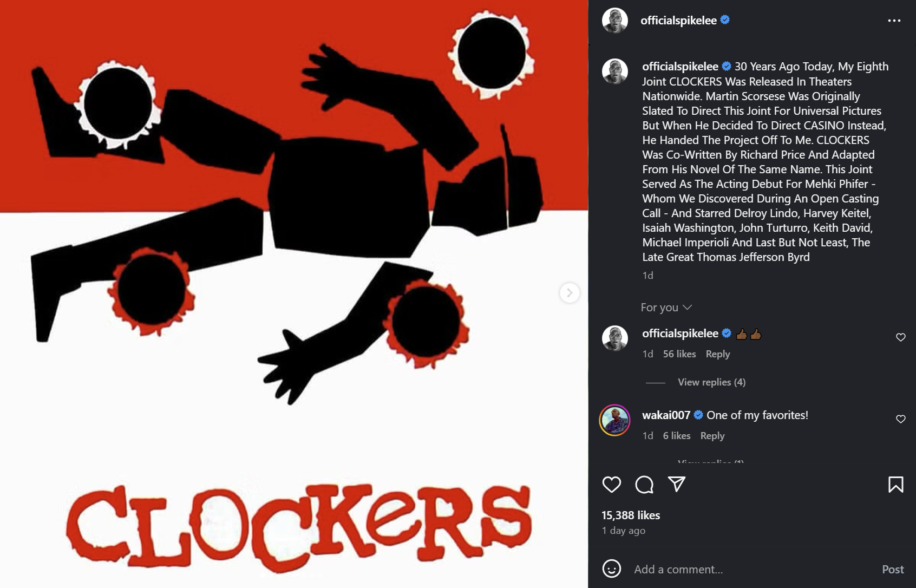Click the Add a comment field
This screenshot has height=588, width=916.
[x=753, y=569]
